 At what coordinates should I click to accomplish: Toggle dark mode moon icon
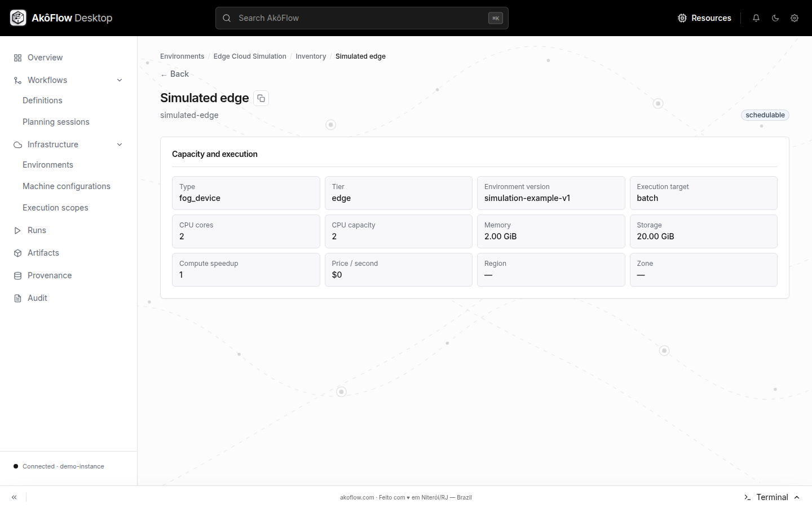pyautogui.click(x=775, y=18)
